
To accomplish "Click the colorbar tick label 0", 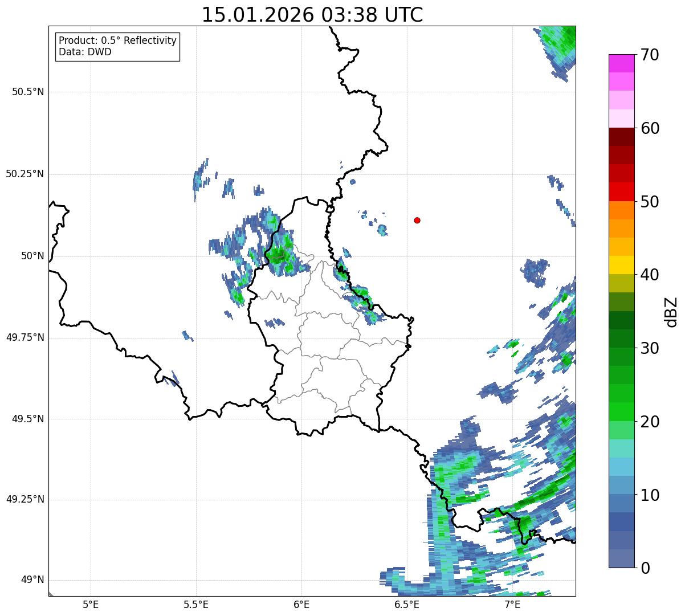I will pos(645,568).
